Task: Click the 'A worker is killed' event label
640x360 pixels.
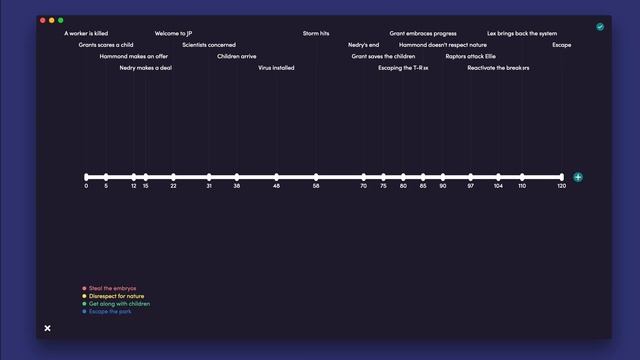Action: tap(86, 33)
